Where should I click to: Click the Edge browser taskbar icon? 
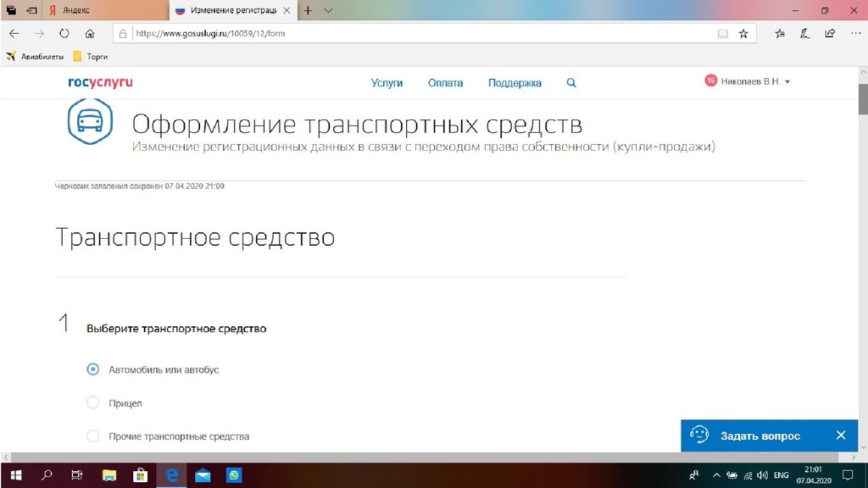tap(171, 475)
